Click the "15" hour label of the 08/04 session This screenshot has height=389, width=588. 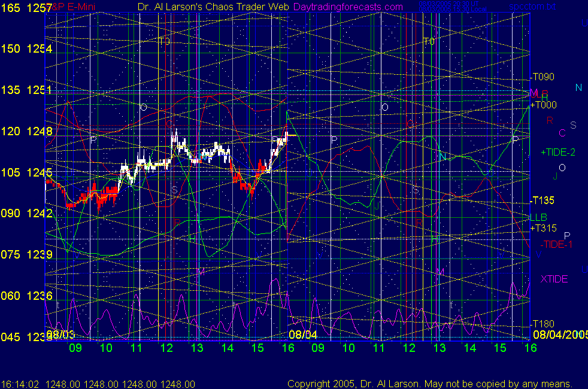[x=500, y=348]
